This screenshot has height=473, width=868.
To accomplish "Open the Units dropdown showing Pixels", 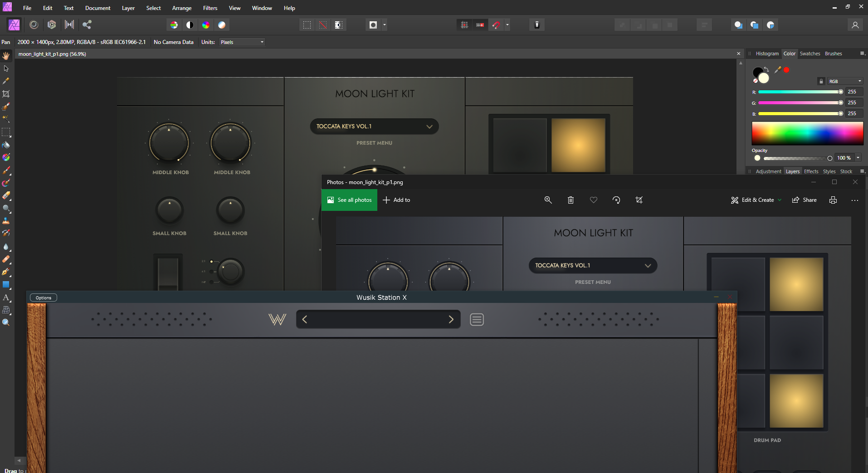I will pos(242,42).
